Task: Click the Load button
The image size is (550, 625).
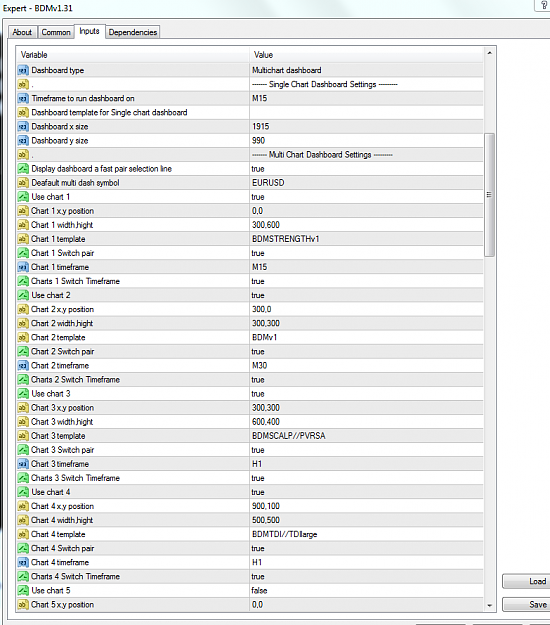Action: tap(526, 582)
